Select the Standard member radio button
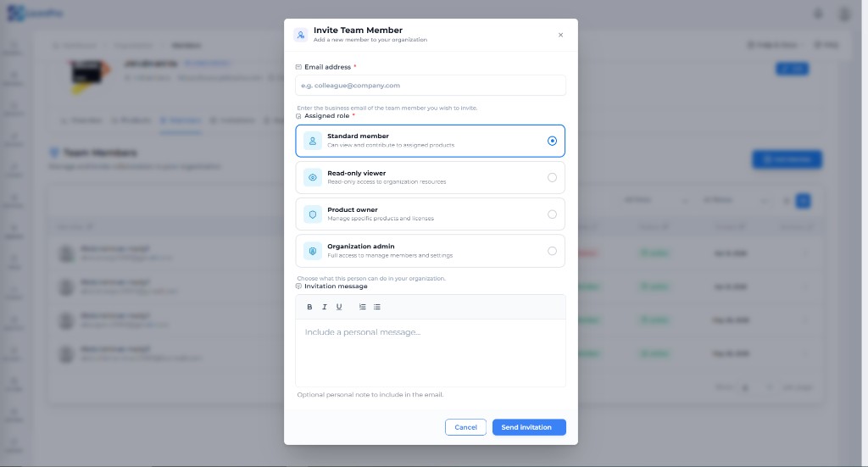868x467 pixels. [552, 141]
